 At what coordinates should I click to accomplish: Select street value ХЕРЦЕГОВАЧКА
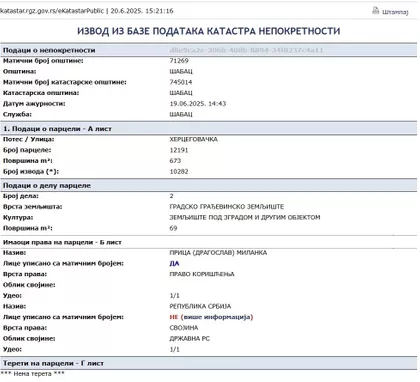pyautogui.click(x=194, y=139)
